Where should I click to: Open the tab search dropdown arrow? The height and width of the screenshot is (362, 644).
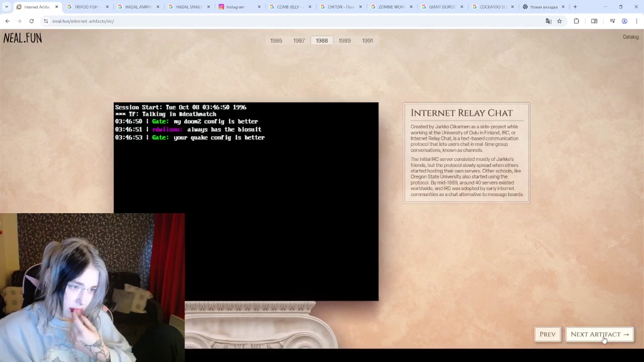coord(6,7)
